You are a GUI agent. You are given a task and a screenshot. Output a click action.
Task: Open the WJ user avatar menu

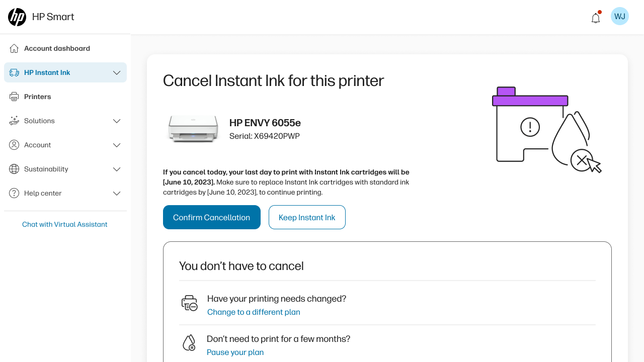(620, 17)
